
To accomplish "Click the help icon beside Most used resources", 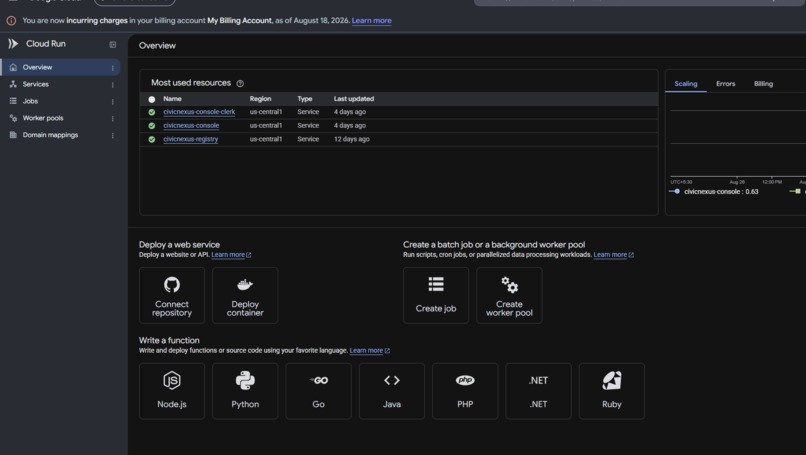I will pos(240,83).
